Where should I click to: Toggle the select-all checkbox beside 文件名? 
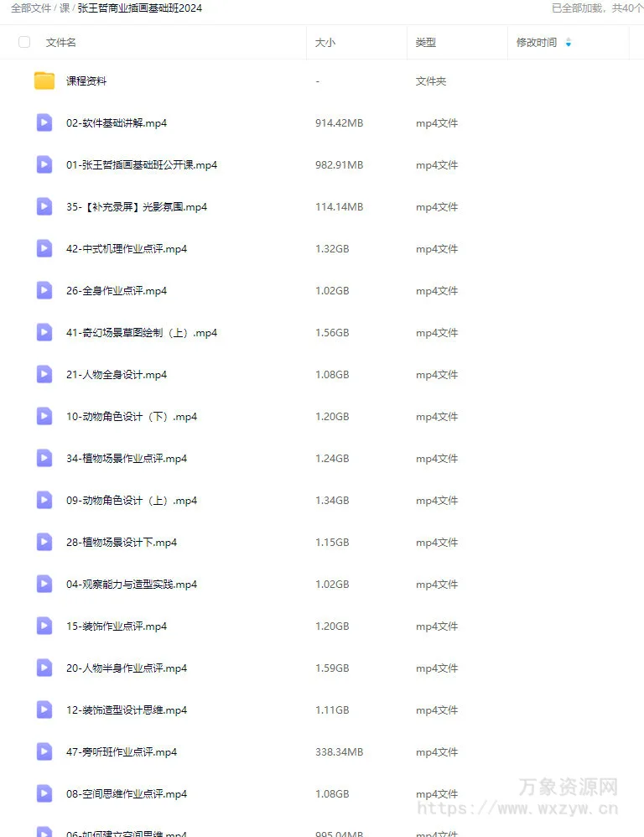pos(24,42)
